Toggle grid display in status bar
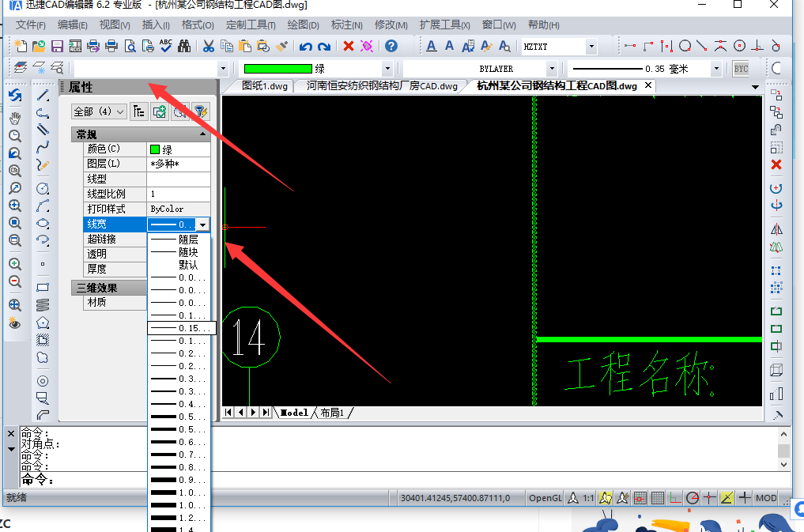The height and width of the screenshot is (532, 804). click(658, 498)
